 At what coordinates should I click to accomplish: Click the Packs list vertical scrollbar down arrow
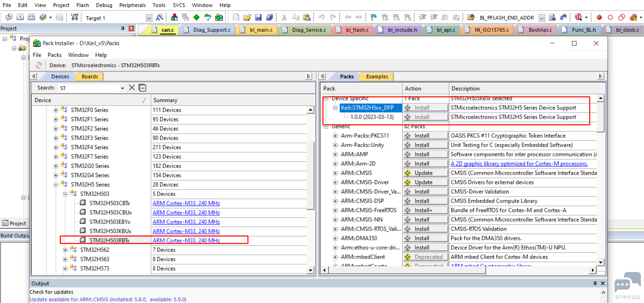(x=600, y=262)
